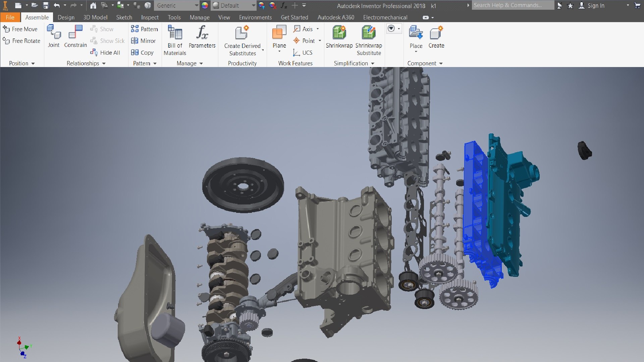Click Hide All relationships
This screenshot has height=362, width=644.
coord(105,53)
